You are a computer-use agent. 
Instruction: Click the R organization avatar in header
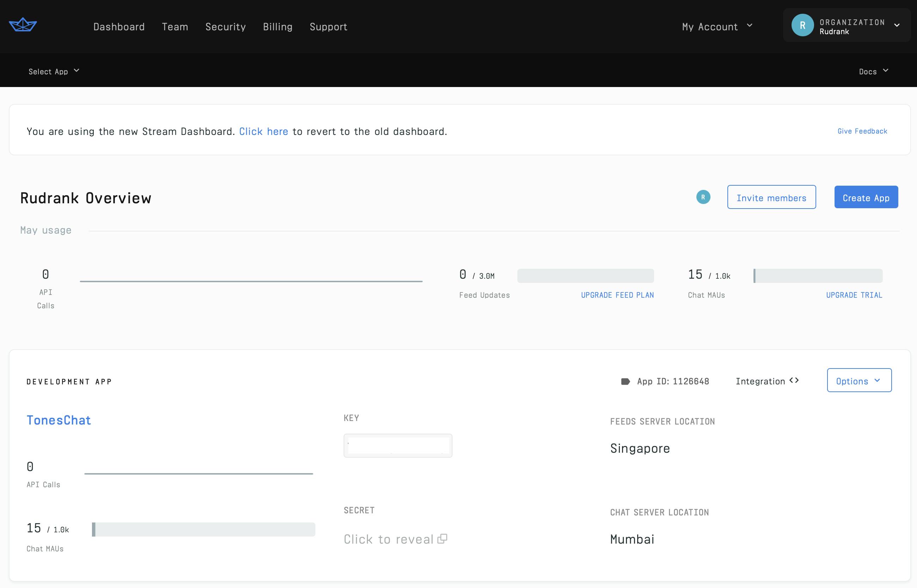(802, 25)
